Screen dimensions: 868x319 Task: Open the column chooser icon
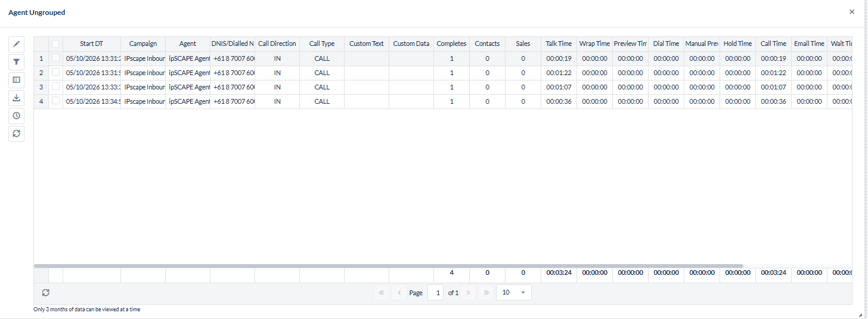tap(17, 79)
